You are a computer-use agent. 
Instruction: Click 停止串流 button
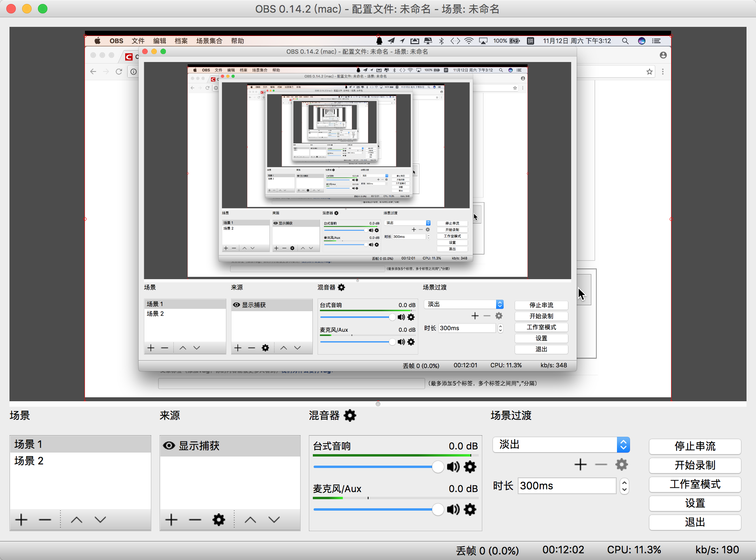(x=695, y=446)
